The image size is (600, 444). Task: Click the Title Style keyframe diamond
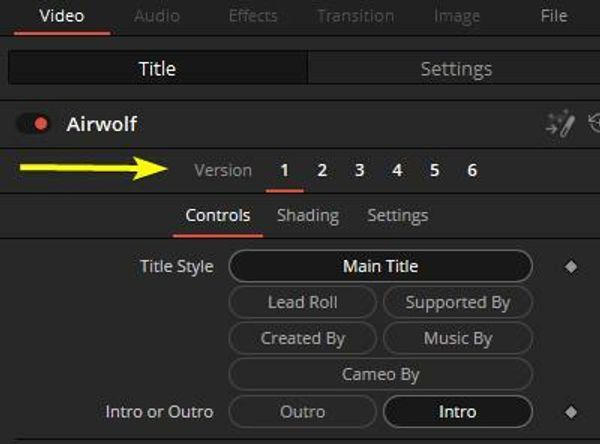pos(571,266)
